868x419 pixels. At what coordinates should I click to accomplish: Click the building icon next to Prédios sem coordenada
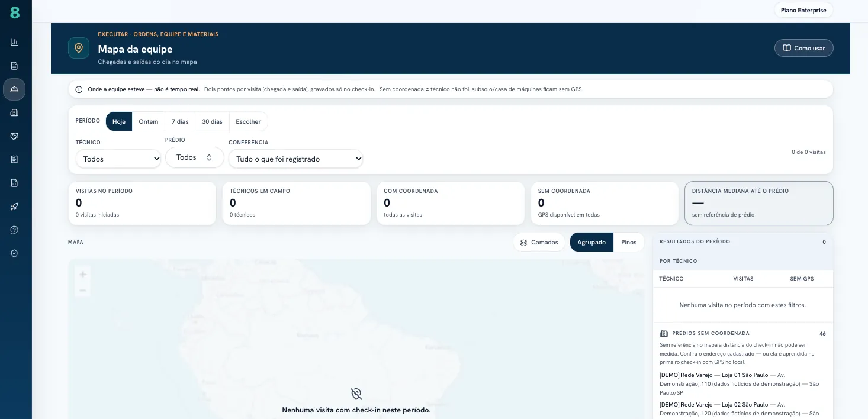tap(664, 333)
